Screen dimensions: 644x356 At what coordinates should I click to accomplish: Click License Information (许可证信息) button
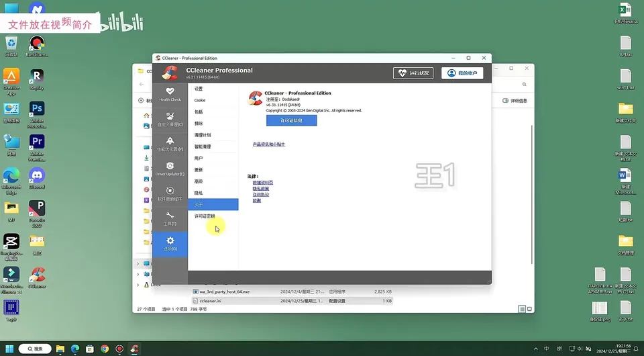click(x=292, y=120)
